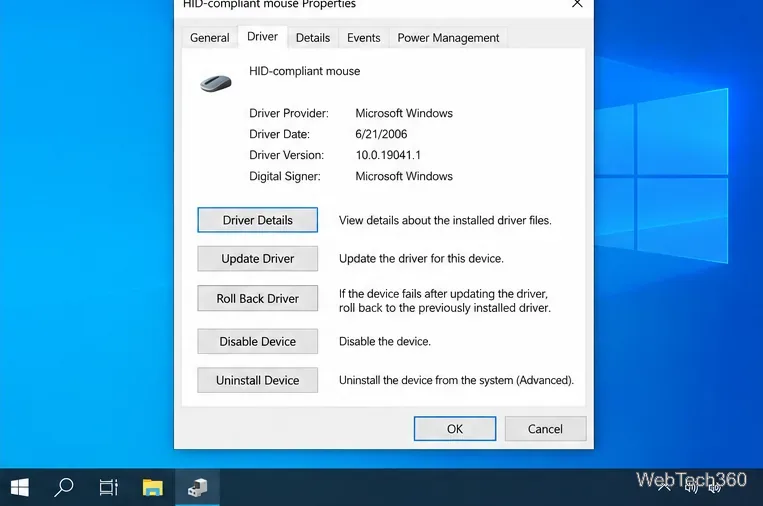Viewport: 763px width, 506px height.
Task: Select the Device Manager taskbar icon
Action: click(197, 487)
